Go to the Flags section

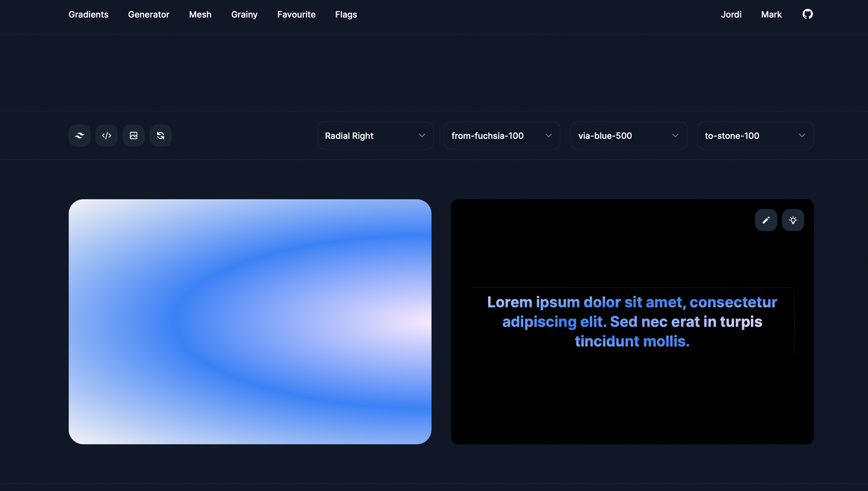(346, 14)
